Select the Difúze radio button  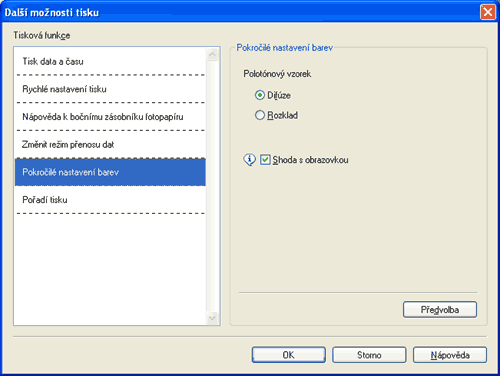[260, 95]
